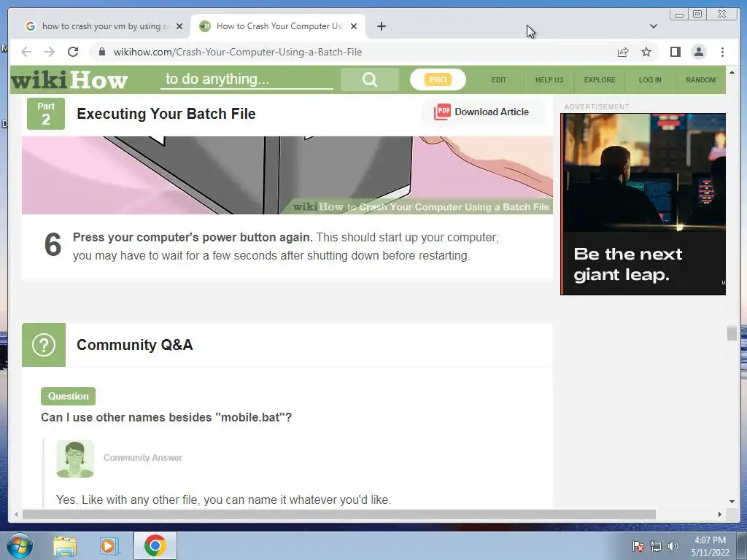Click the wikiHow search field
747x560 pixels.
click(x=247, y=79)
